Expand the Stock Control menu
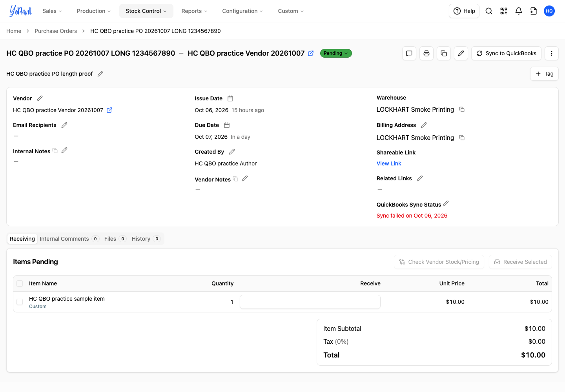This screenshot has width=565, height=392. [x=146, y=11]
